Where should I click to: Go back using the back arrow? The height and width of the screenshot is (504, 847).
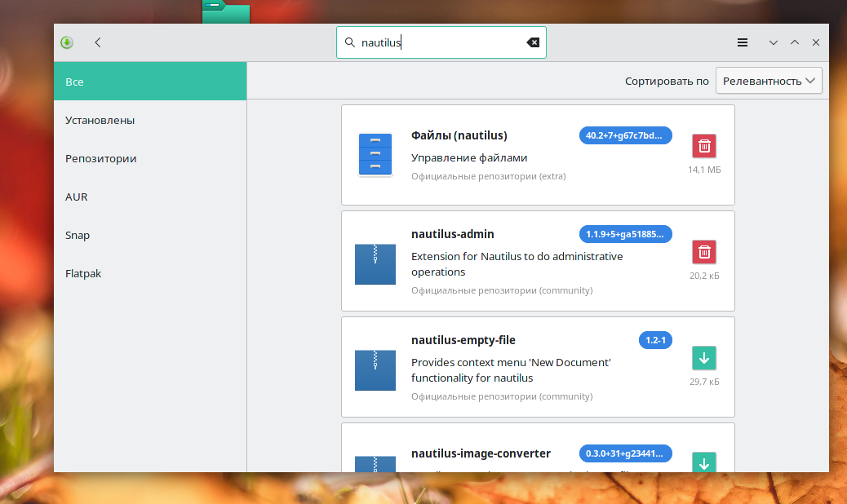98,42
